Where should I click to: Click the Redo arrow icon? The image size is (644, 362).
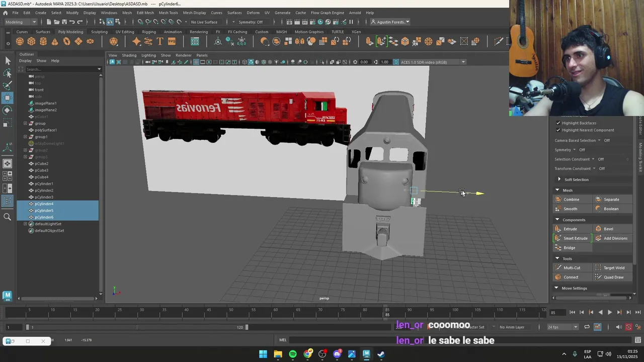[79, 22]
